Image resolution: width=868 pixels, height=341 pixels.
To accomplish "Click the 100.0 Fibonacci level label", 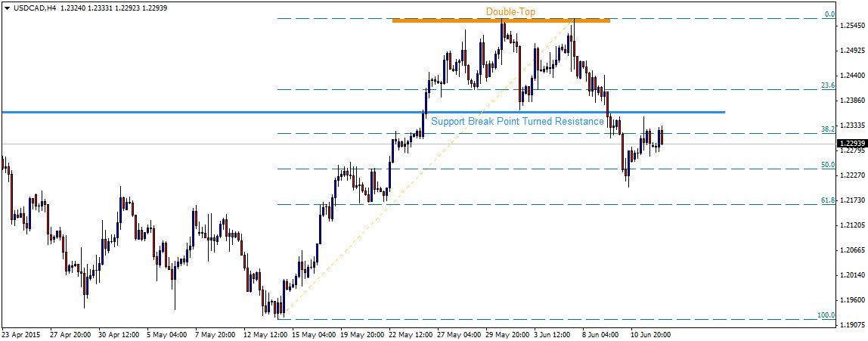I will [826, 315].
